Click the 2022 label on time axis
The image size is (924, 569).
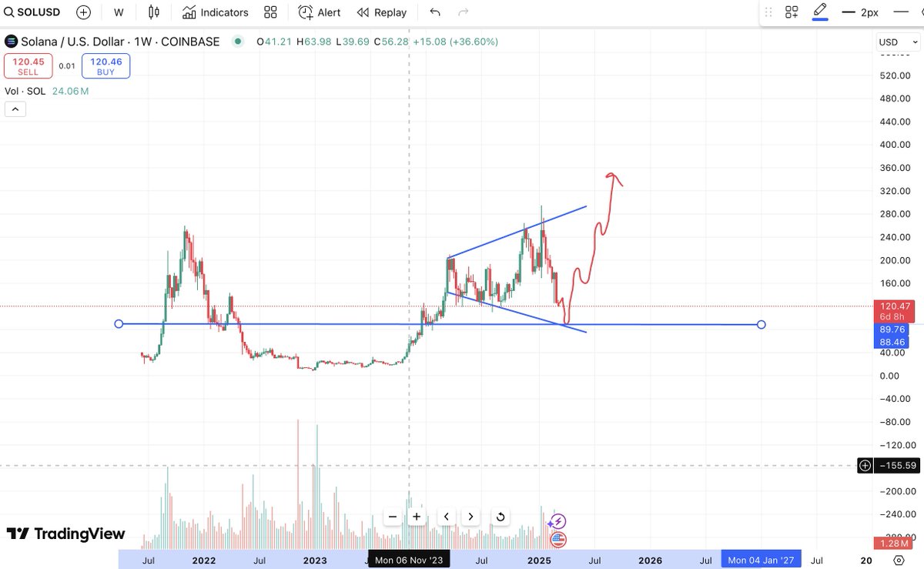point(204,561)
